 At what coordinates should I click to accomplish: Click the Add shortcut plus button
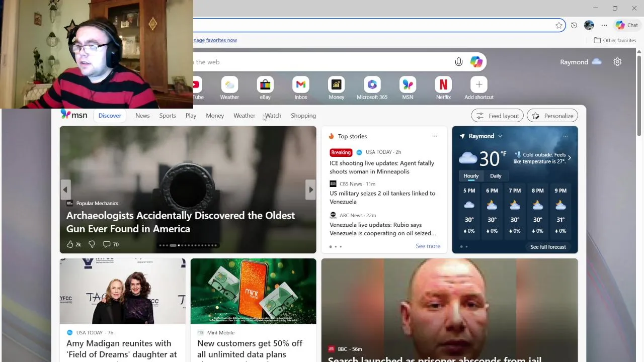479,84
